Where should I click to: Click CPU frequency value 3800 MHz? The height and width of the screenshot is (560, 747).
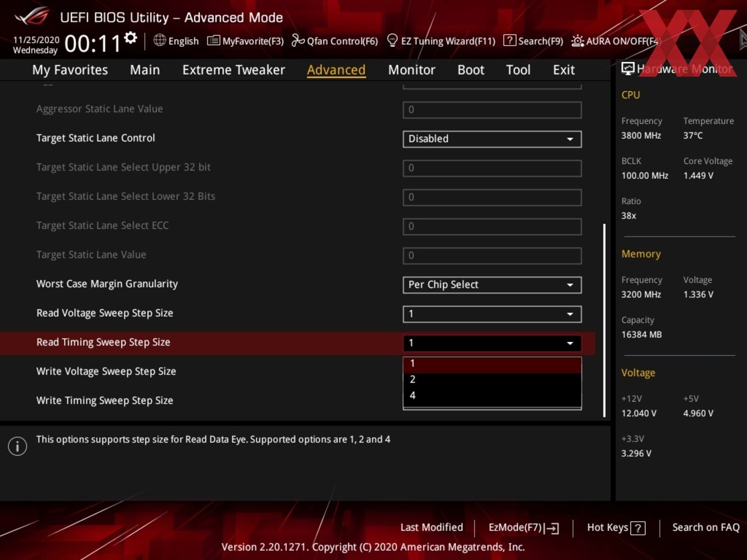[641, 136]
